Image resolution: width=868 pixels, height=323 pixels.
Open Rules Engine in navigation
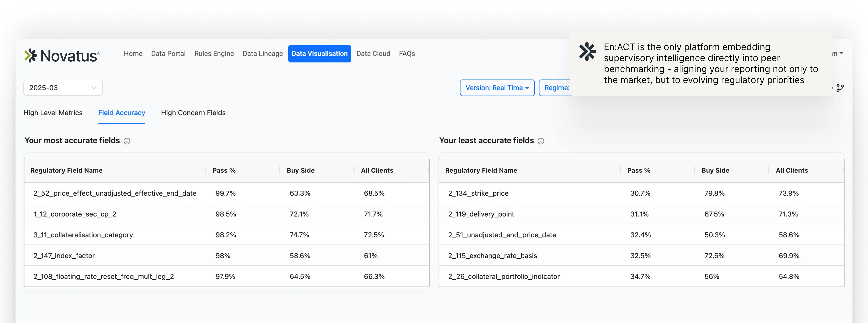[214, 54]
